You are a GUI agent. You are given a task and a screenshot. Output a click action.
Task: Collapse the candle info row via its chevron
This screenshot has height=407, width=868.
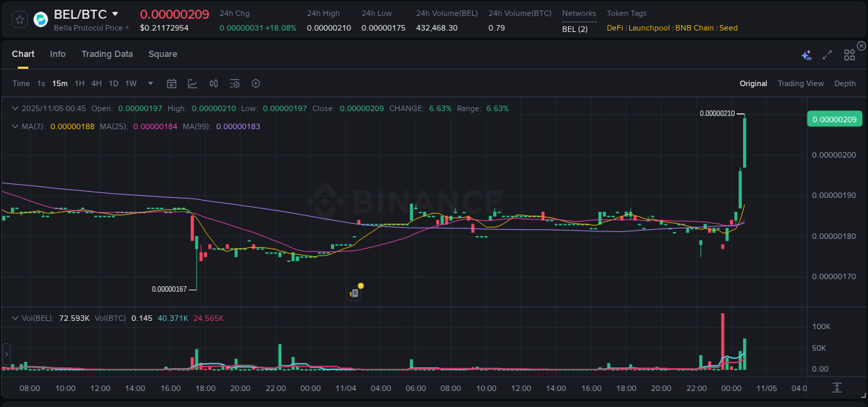(x=15, y=108)
